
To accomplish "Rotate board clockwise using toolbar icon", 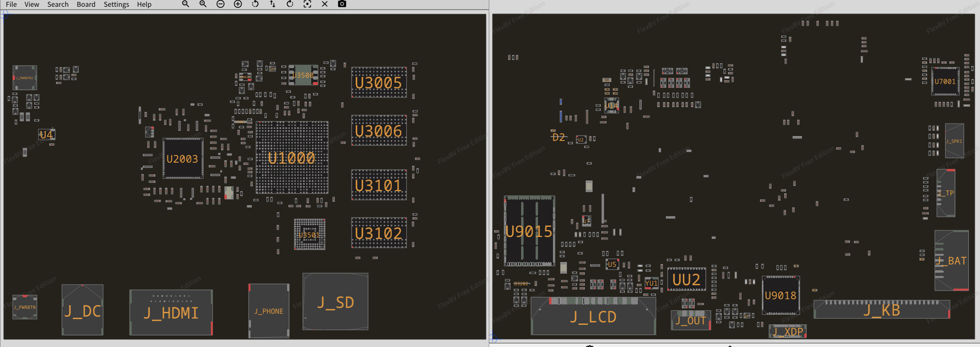I will [290, 4].
